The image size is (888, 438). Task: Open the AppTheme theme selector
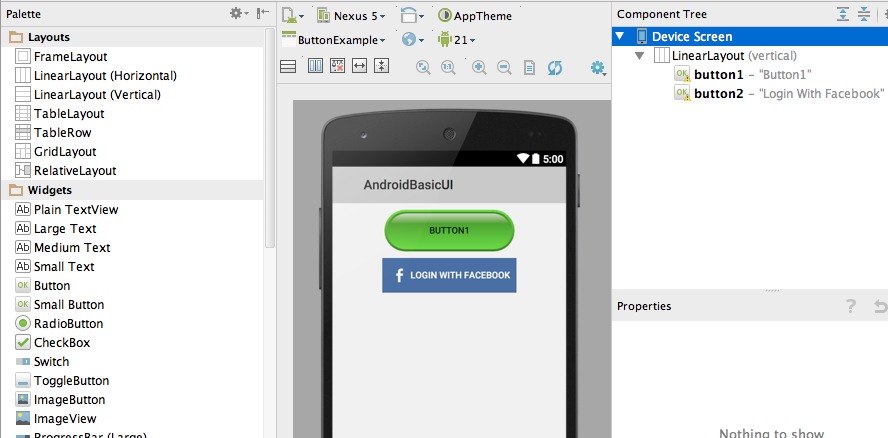click(474, 16)
